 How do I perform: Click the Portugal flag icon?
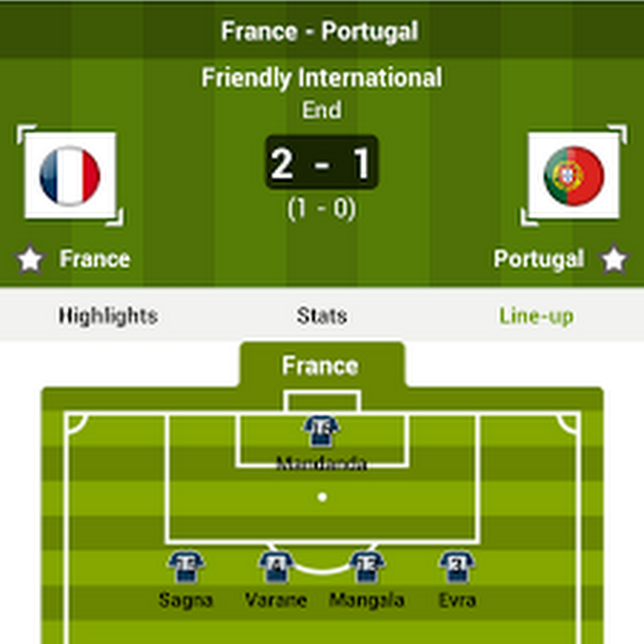coord(574,175)
